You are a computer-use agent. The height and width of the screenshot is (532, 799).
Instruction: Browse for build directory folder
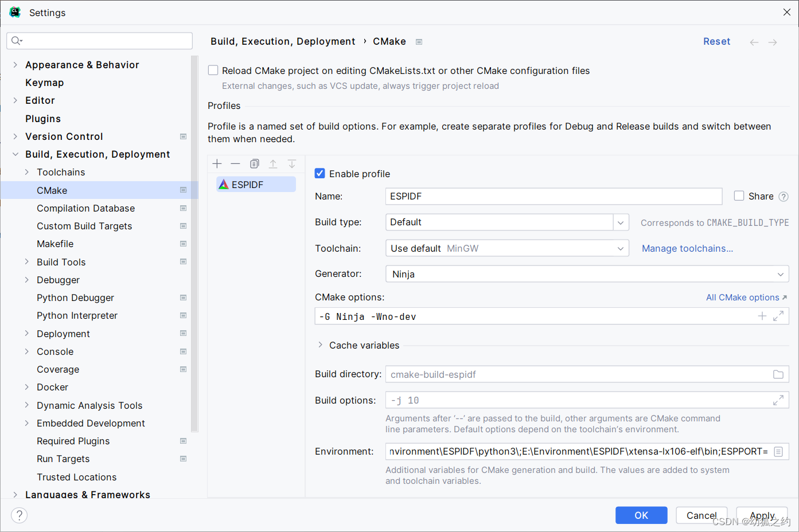[778, 374]
